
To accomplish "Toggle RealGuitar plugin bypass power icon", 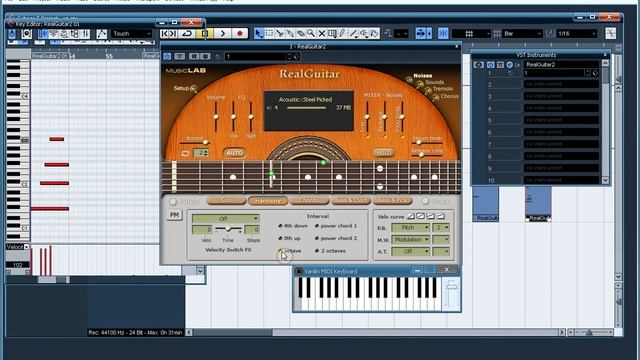I will (167, 56).
